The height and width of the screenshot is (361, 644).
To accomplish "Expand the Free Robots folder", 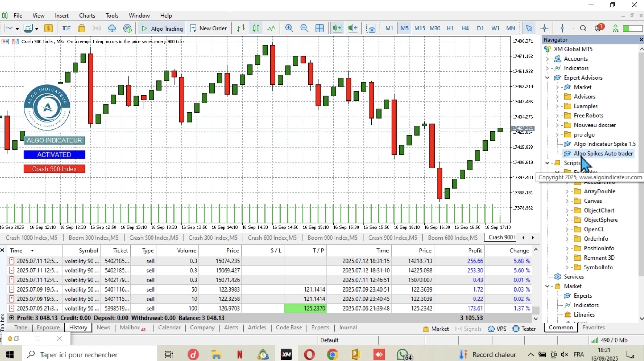I will (x=557, y=116).
